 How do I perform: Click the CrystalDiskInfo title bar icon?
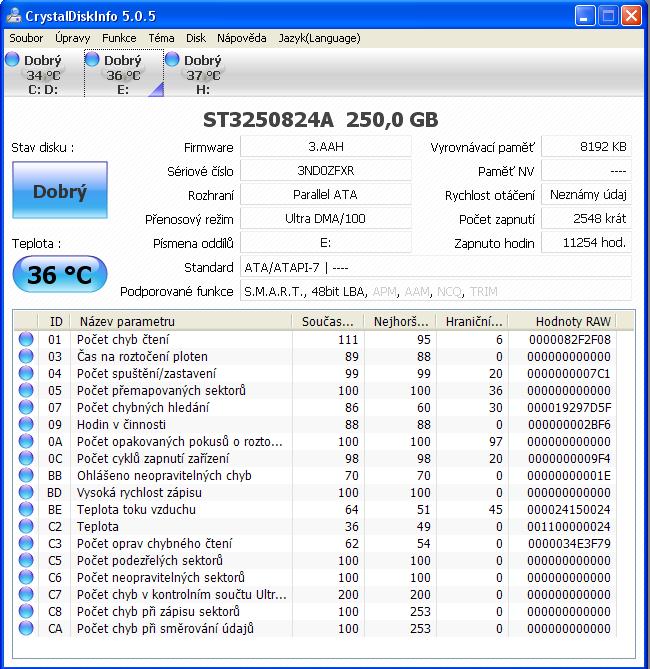[14, 16]
